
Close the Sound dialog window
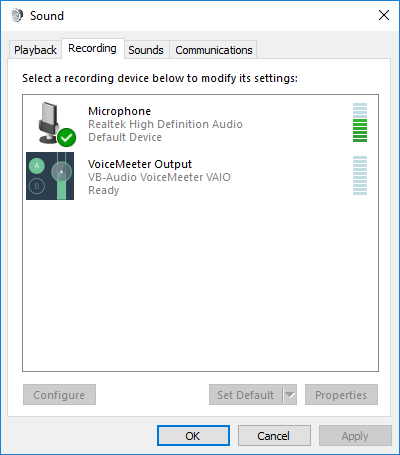[x=384, y=15]
